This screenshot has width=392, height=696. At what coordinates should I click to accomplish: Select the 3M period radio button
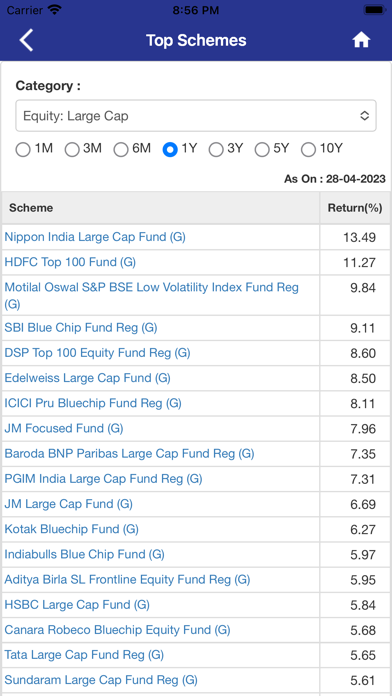[72, 150]
